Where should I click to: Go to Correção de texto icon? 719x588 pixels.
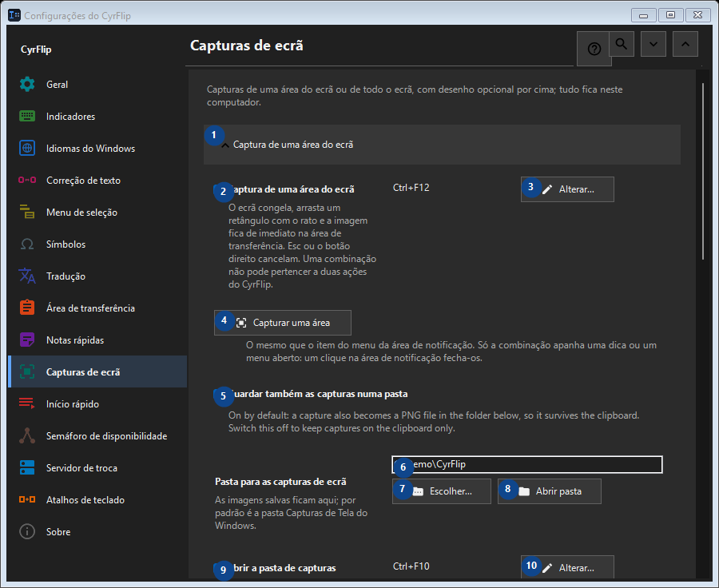[27, 181]
